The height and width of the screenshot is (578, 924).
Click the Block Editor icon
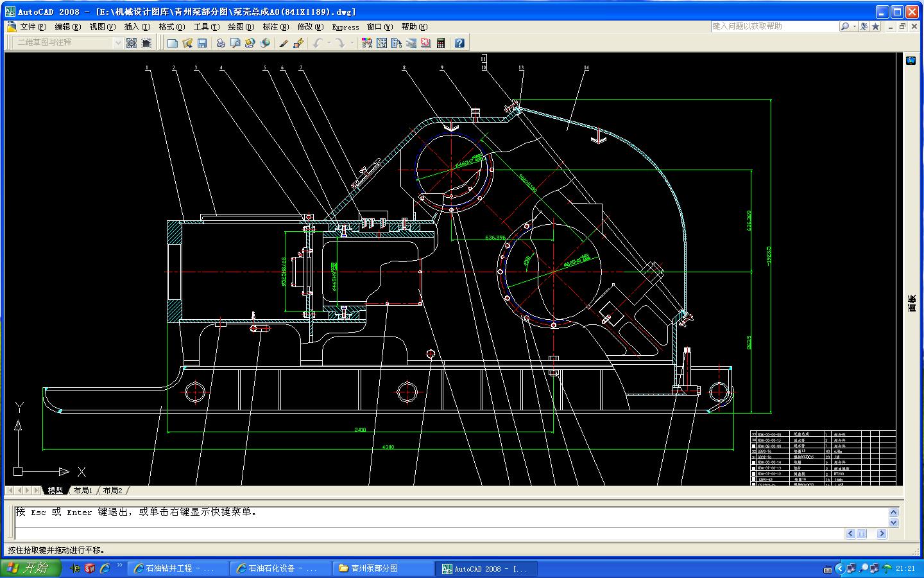click(x=298, y=43)
